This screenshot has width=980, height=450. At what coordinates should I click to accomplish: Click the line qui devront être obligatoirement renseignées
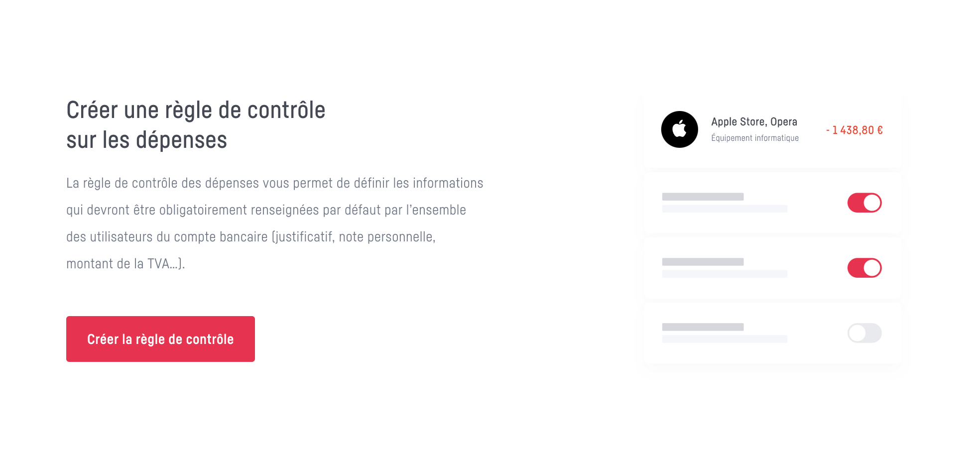coord(266,210)
